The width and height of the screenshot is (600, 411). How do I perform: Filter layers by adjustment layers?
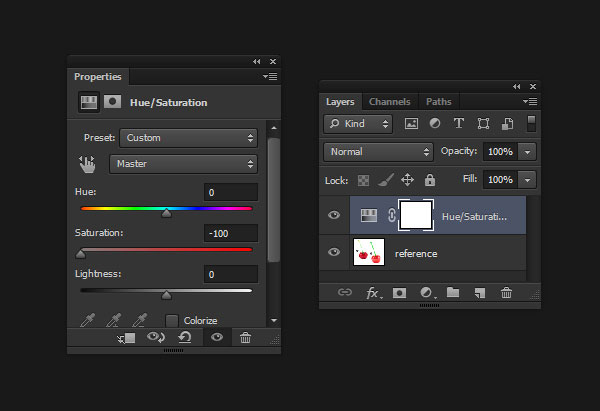point(435,123)
